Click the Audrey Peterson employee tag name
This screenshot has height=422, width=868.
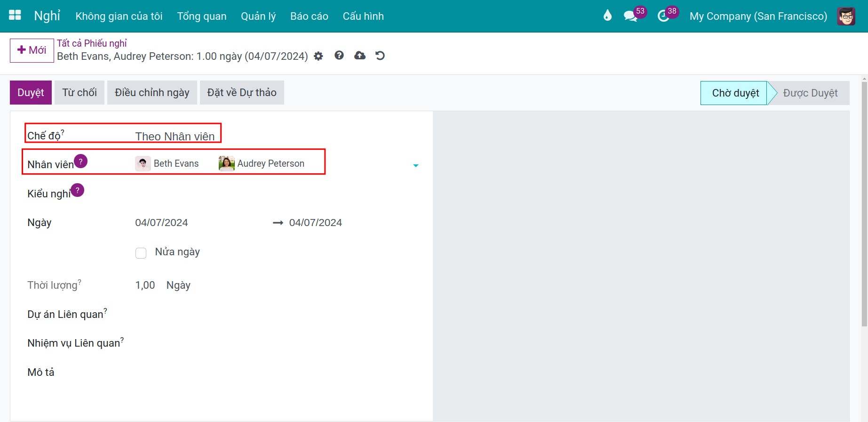(x=271, y=163)
